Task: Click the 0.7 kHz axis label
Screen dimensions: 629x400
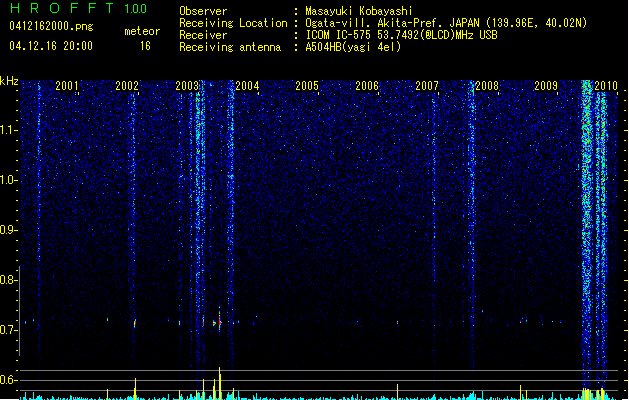Action: tap(9, 330)
